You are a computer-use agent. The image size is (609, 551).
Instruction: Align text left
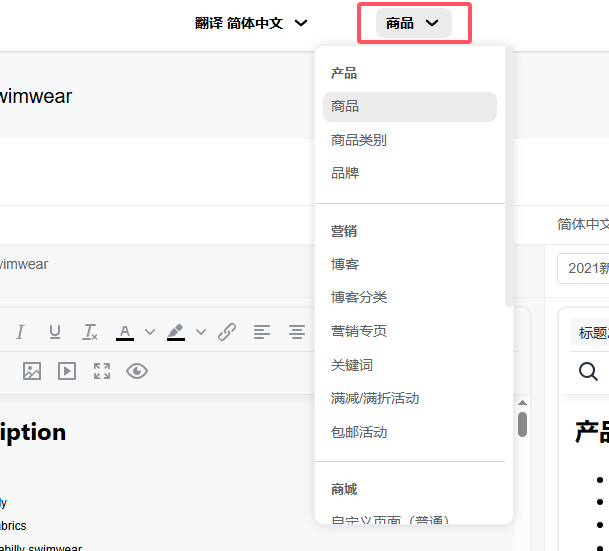262,332
